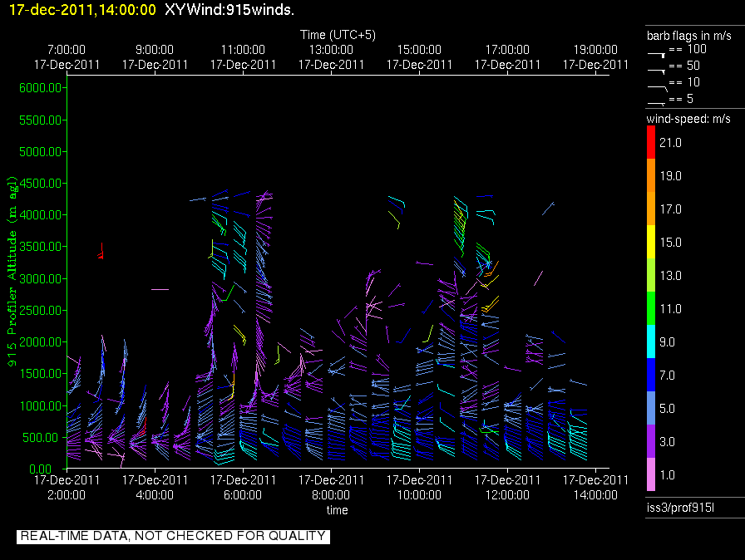Click the yellow 15.0 color bar segment
Screen dimensions: 745x560
(x=651, y=242)
